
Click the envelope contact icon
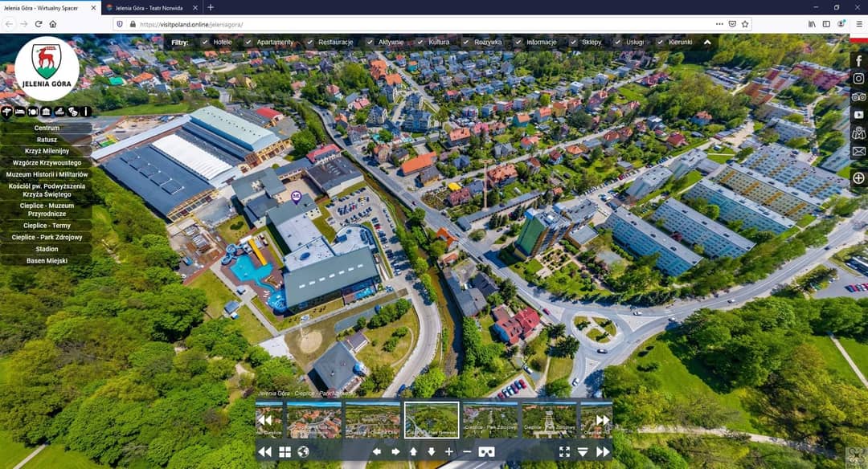click(x=858, y=151)
